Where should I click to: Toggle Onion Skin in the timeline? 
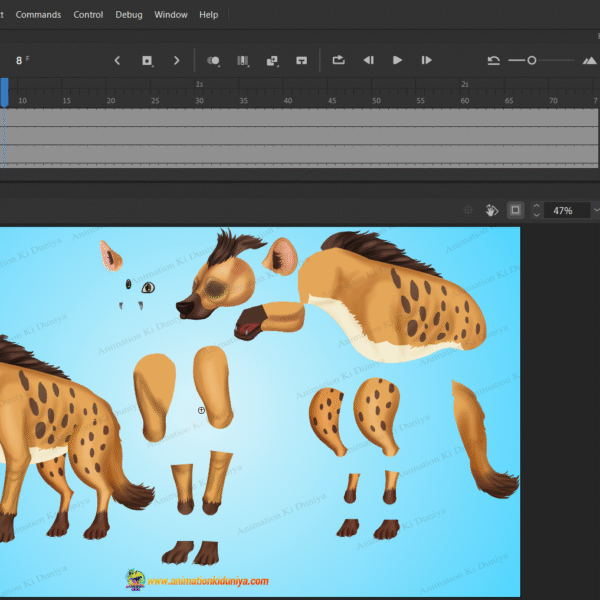[x=213, y=60]
